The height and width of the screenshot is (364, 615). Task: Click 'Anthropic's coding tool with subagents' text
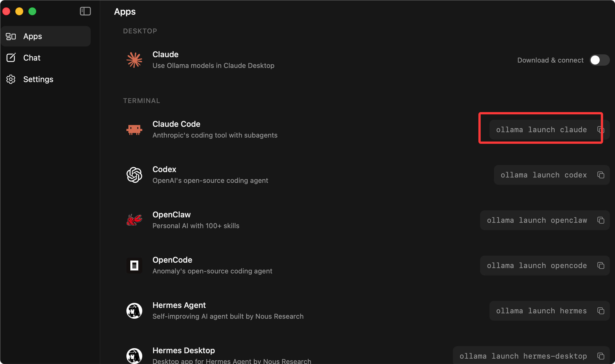pyautogui.click(x=215, y=135)
